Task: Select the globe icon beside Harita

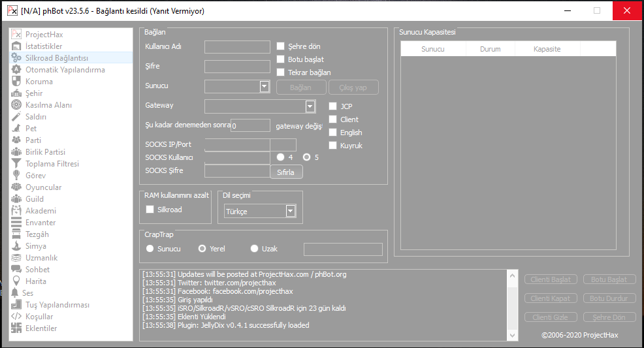Action: 16,281
